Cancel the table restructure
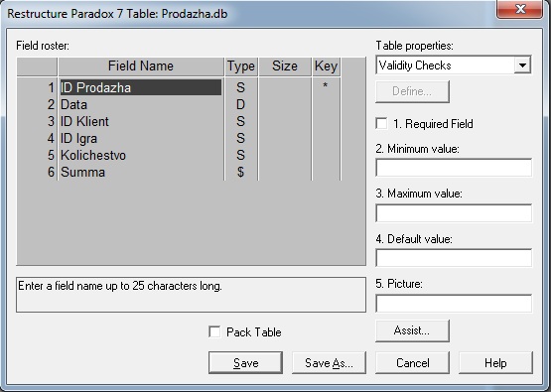The image size is (551, 392). click(x=413, y=362)
